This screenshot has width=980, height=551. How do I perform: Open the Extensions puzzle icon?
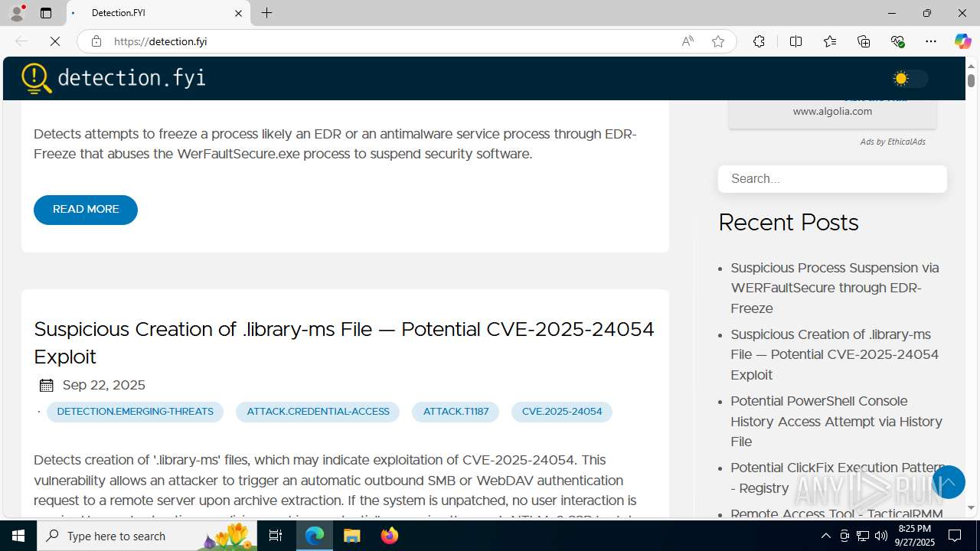759,41
